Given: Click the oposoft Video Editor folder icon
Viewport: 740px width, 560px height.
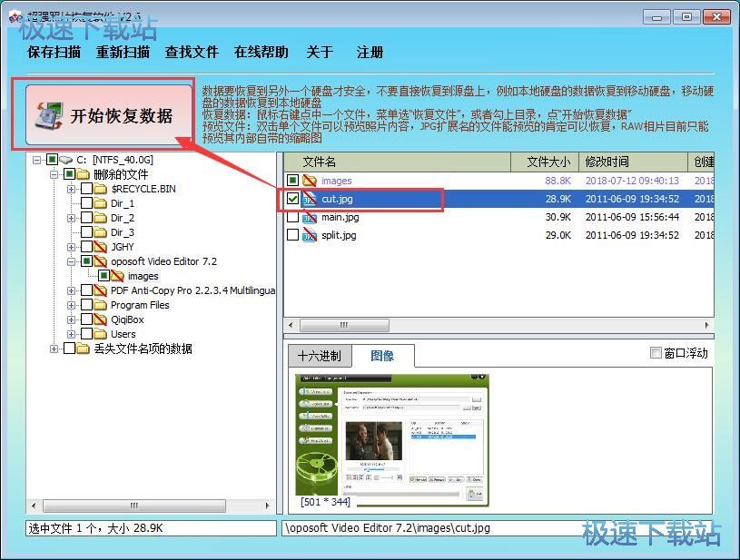Looking at the screenshot, I should [x=100, y=261].
